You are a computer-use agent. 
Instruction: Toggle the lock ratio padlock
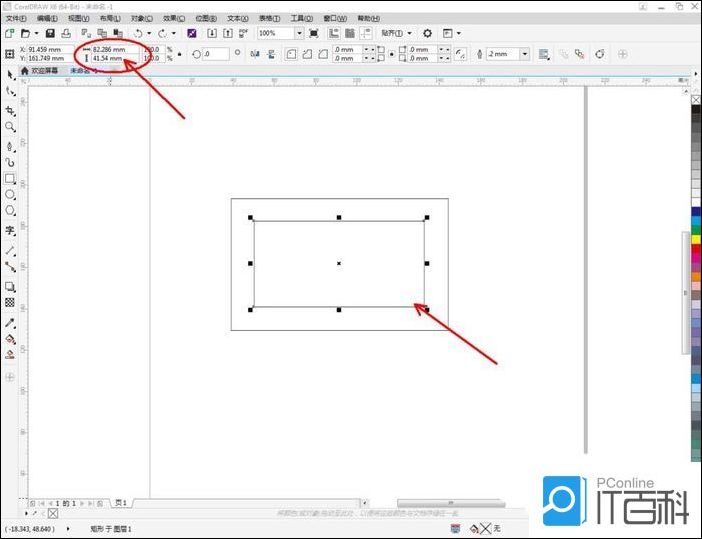click(180, 54)
